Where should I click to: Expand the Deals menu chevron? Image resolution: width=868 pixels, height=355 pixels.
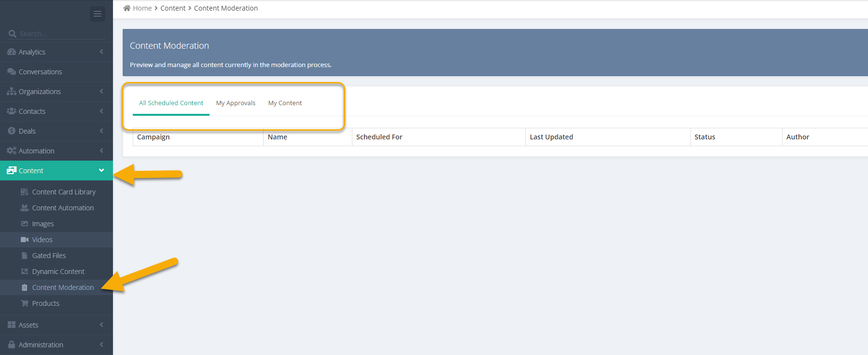click(101, 131)
